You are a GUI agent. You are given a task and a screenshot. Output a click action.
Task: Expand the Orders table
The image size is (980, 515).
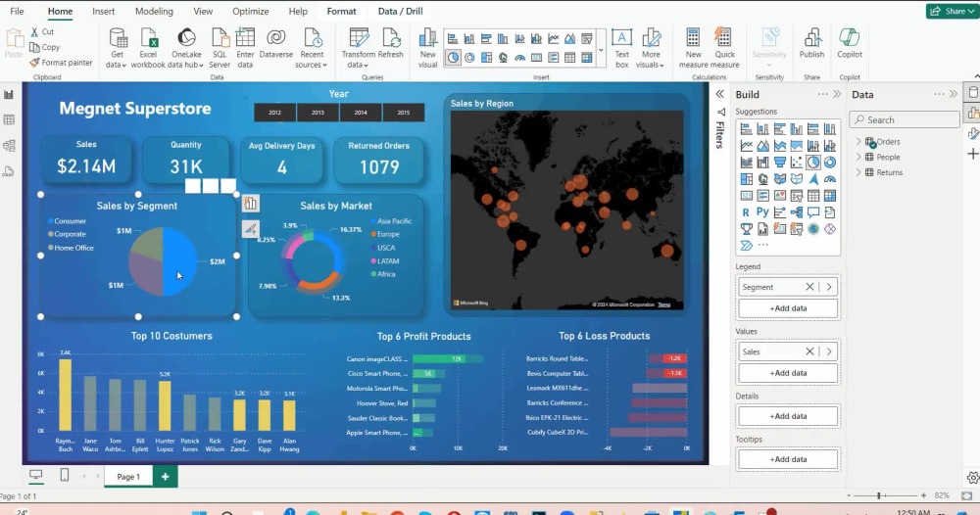858,142
